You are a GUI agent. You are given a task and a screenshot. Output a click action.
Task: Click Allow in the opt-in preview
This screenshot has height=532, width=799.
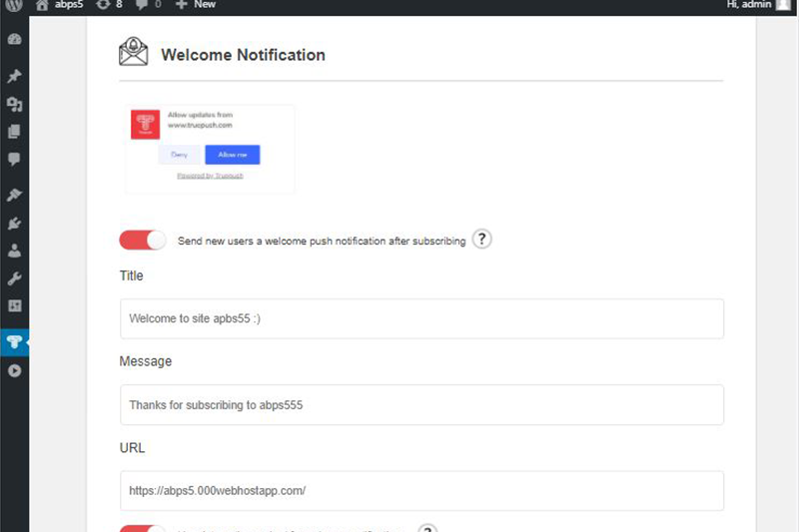pos(233,155)
